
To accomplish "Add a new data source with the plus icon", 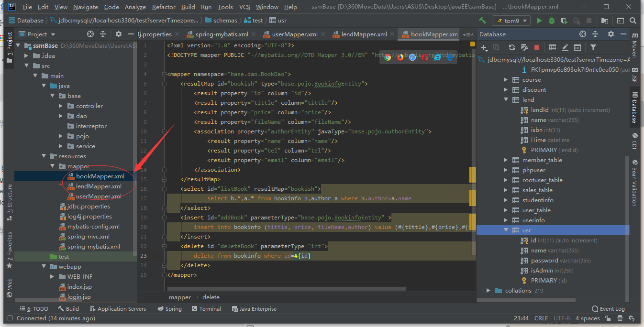I will [484, 47].
